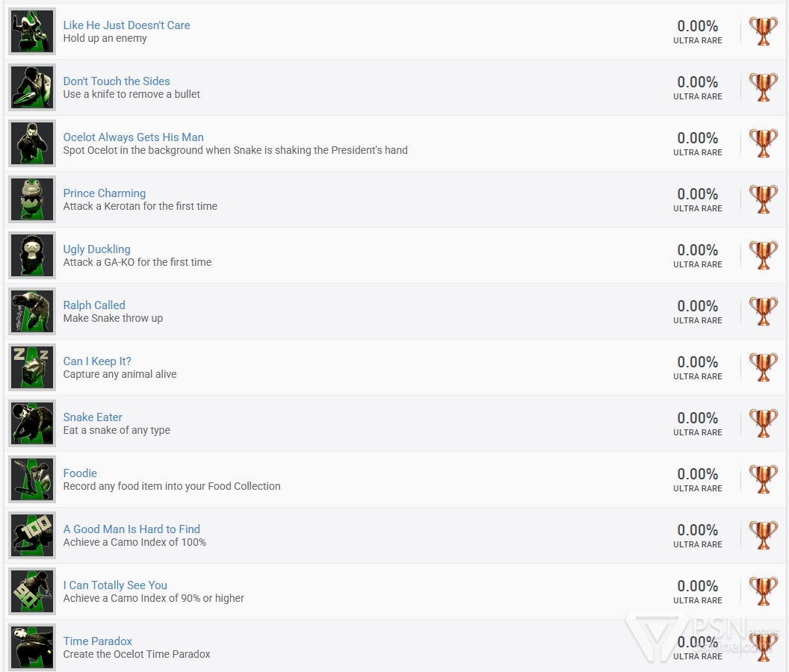Open the Foodie trophy title link
The height and width of the screenshot is (672, 789).
point(80,473)
